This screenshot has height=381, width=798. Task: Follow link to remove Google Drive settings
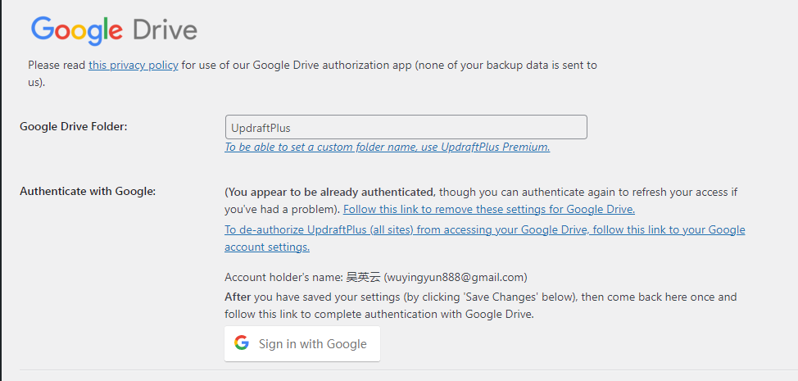coord(489,209)
